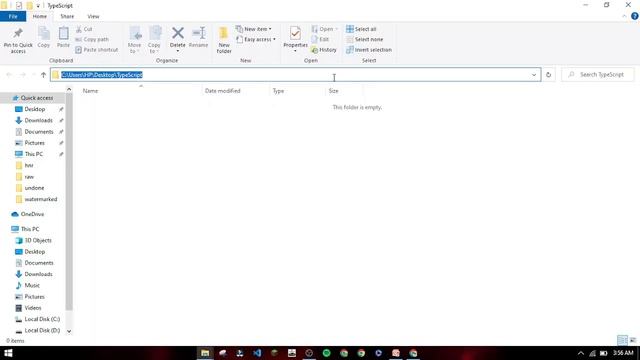Image resolution: width=640 pixels, height=360 pixels.
Task: Click navigation pane scroll up arrow
Action: click(x=69, y=89)
